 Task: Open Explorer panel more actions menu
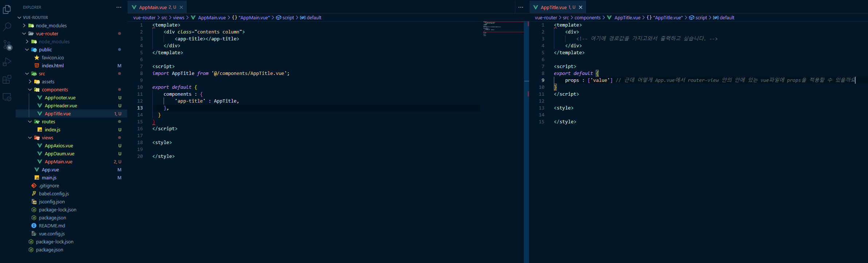point(119,7)
